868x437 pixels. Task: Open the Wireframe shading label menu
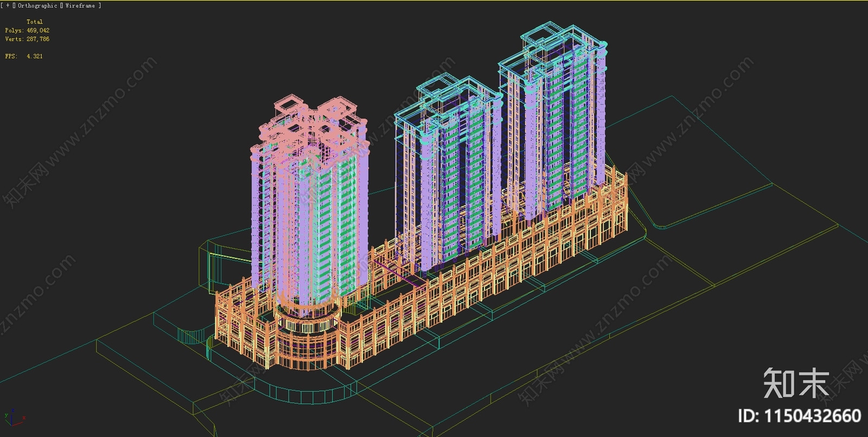(x=80, y=5)
